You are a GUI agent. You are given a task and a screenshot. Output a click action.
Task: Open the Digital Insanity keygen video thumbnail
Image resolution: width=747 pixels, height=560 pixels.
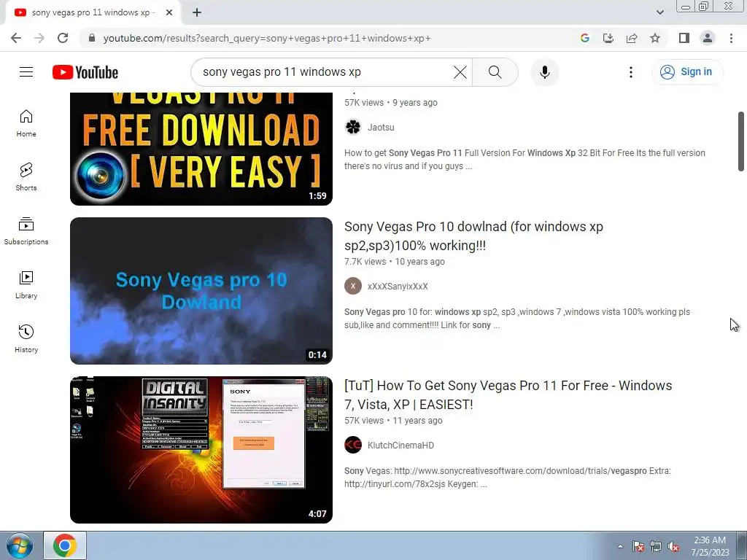201,450
